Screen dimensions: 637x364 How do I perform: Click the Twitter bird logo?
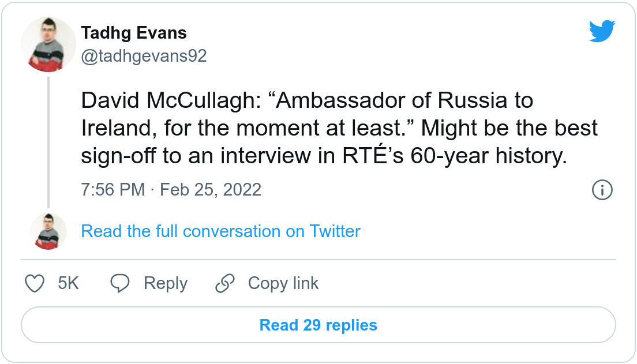click(602, 32)
